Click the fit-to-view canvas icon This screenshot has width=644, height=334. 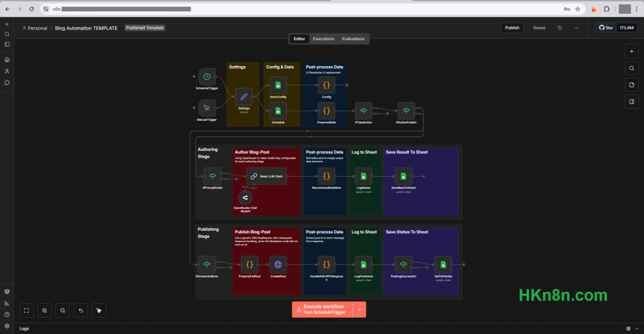click(x=26, y=310)
